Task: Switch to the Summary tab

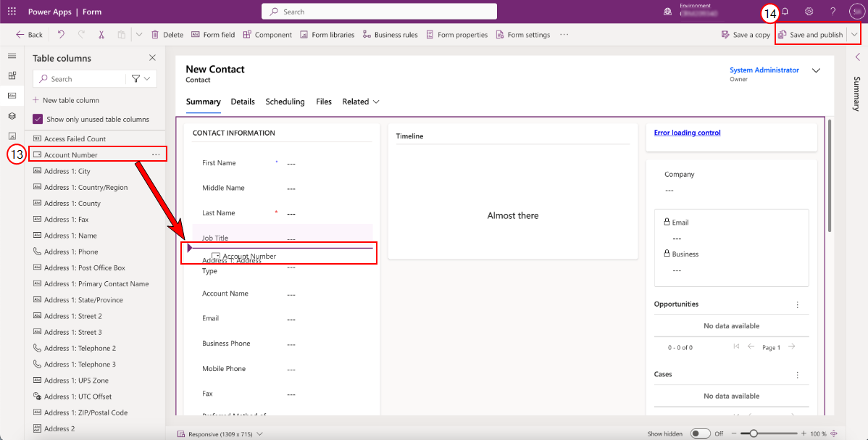Action: (x=203, y=101)
